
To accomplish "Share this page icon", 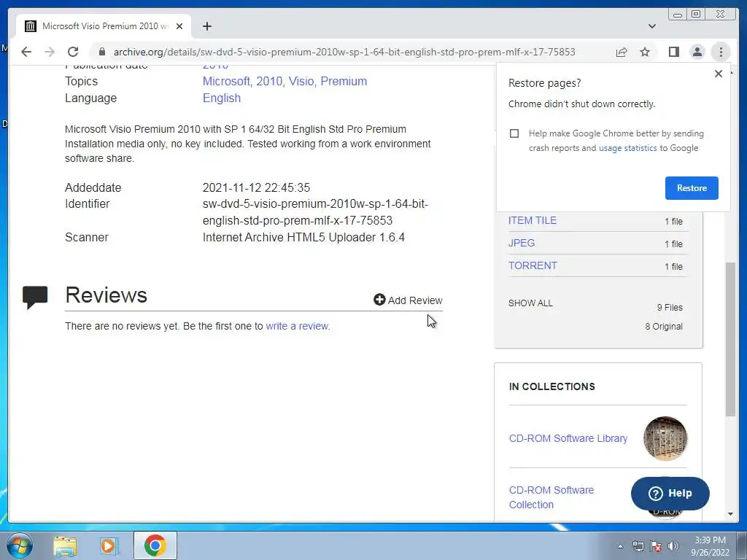I will point(622,52).
